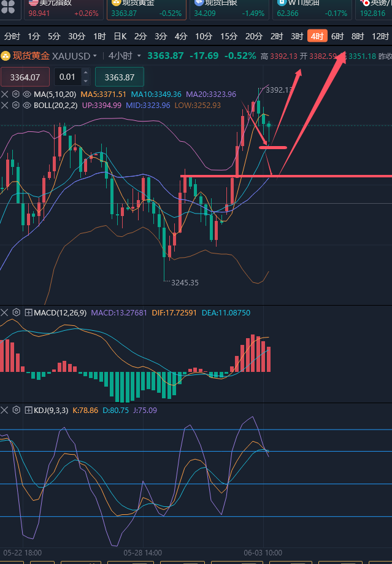Decrease lot size with down stepper

[x=86, y=81]
